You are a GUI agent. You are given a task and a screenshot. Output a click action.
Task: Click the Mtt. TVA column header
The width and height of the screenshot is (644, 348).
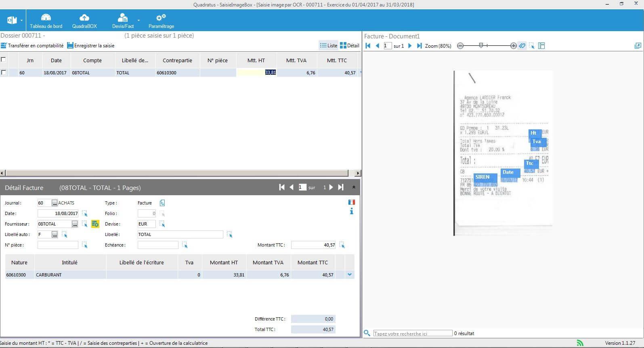296,60
